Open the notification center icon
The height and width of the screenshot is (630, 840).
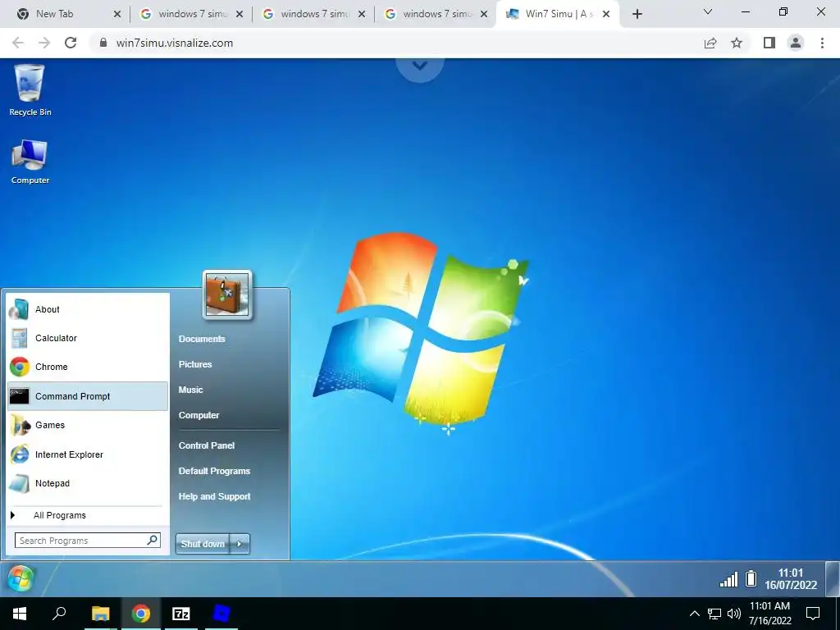point(813,614)
